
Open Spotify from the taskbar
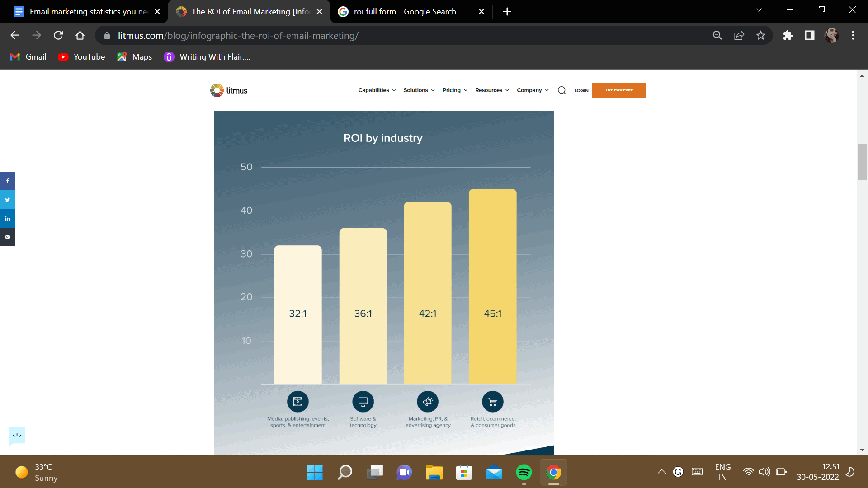pos(524,473)
